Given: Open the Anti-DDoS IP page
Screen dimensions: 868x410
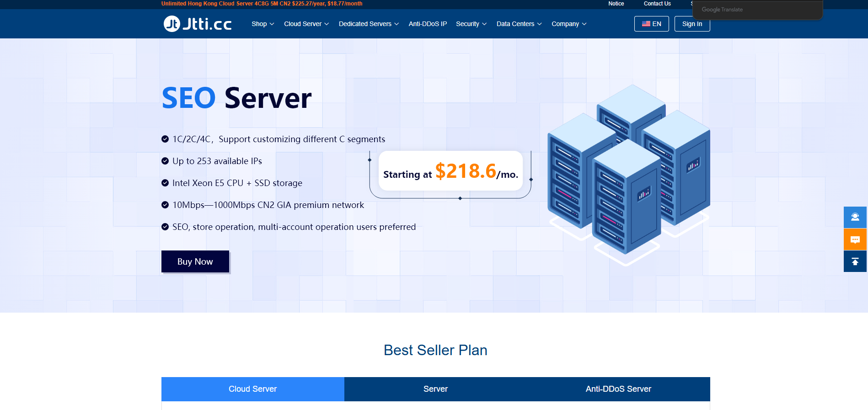Looking at the screenshot, I should click(x=428, y=24).
